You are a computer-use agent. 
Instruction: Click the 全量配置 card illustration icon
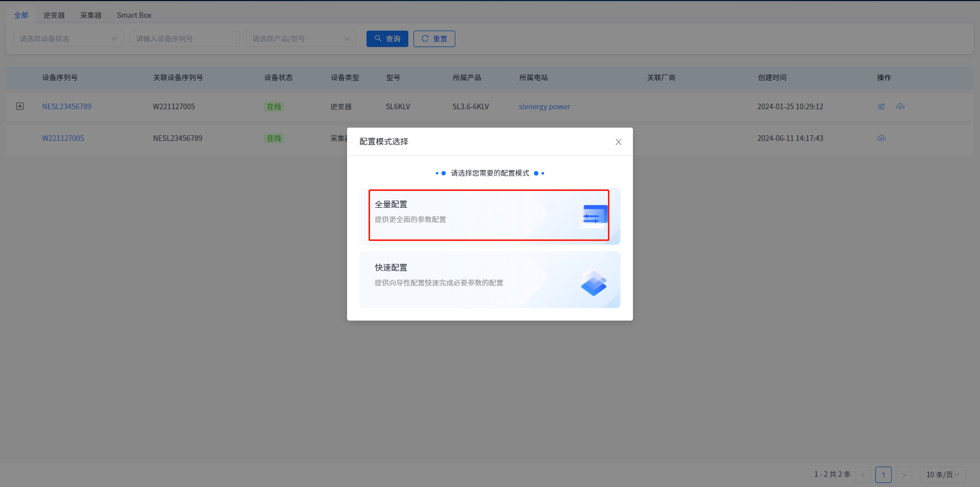tap(595, 216)
